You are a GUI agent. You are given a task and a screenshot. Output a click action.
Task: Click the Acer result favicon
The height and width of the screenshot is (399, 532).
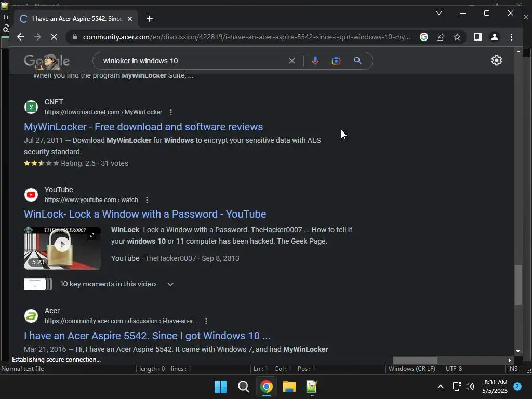click(x=31, y=316)
